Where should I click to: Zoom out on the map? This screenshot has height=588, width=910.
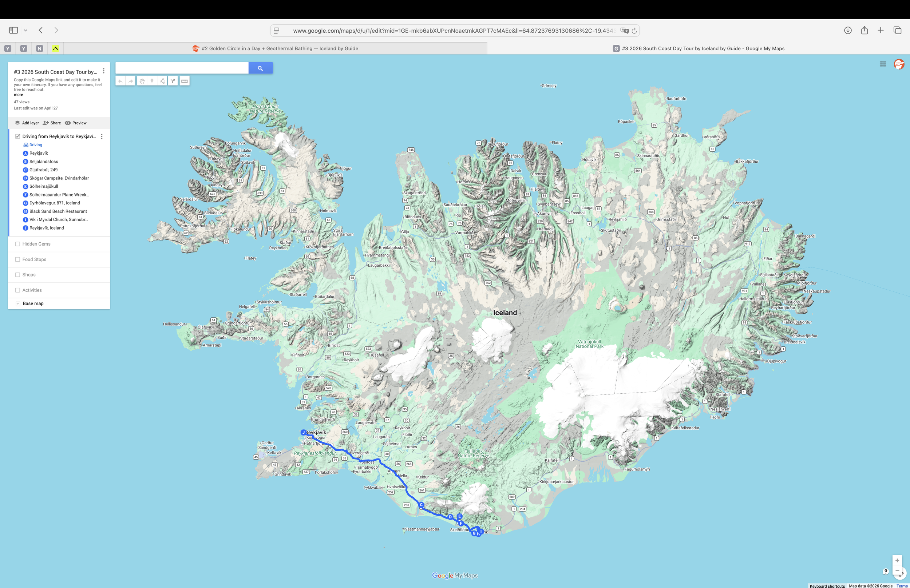pos(897,571)
